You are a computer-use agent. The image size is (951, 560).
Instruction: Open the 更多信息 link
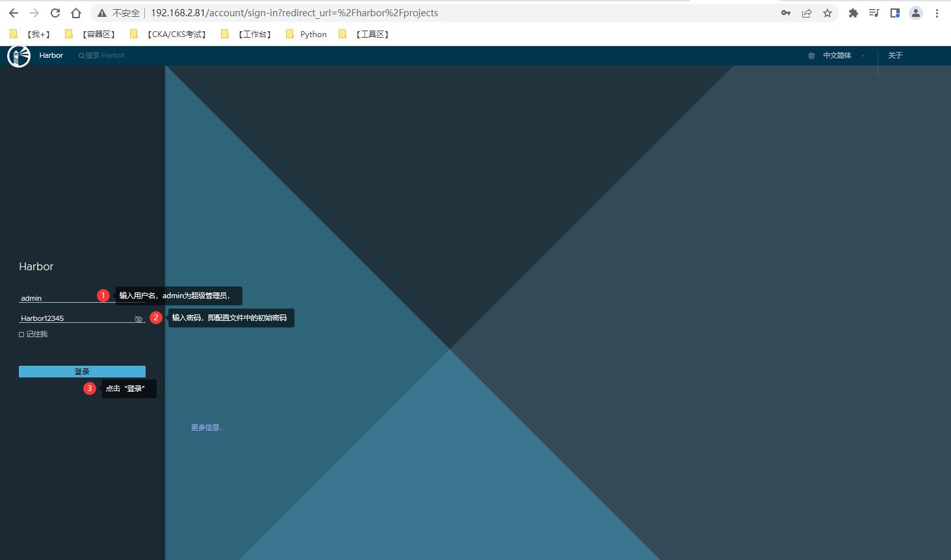[207, 427]
